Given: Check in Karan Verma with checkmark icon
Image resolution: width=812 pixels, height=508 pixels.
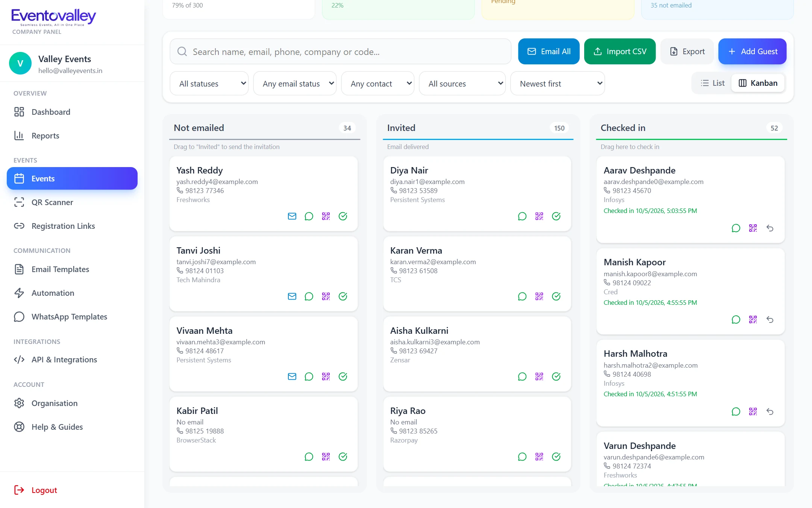Looking at the screenshot, I should click(x=556, y=296).
